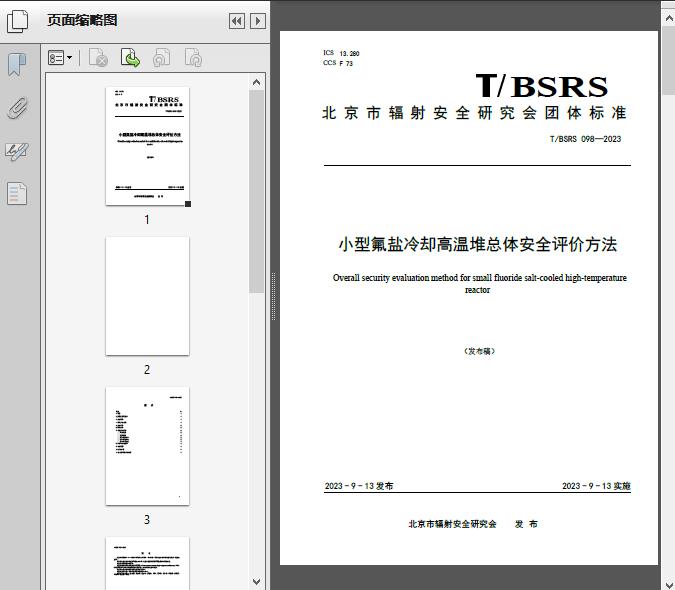
Task: Rotate pages clockwise icon
Action: click(x=193, y=58)
